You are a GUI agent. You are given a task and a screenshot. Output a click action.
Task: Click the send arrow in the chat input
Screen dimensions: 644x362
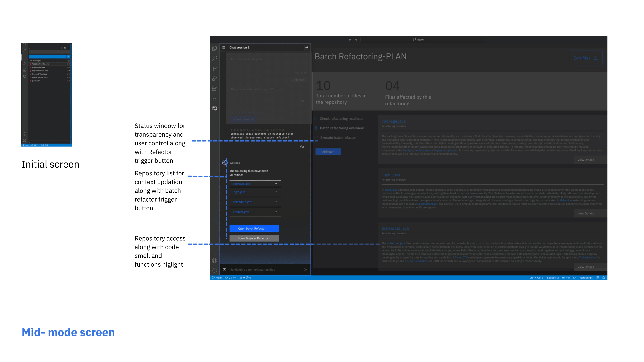coord(306,269)
